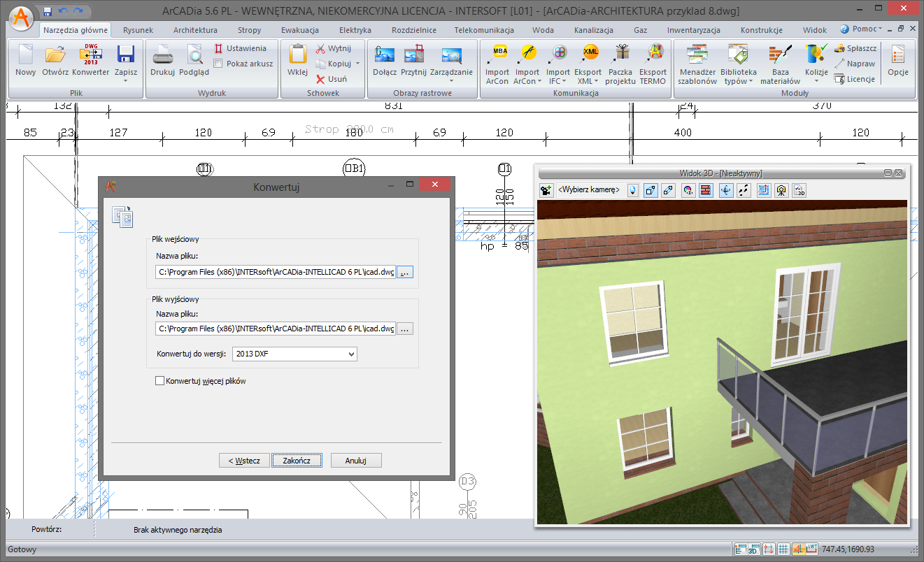Cancel conversion with Anuluj
The width and height of the screenshot is (924, 562).
click(x=356, y=461)
